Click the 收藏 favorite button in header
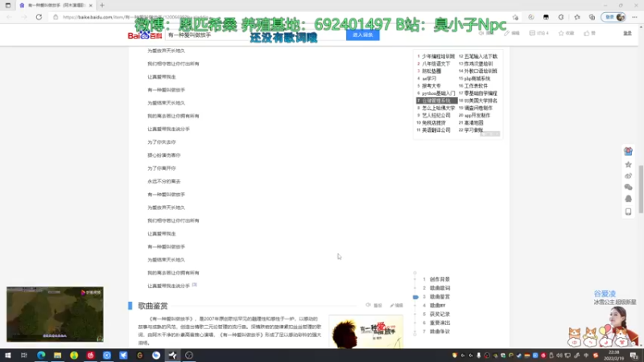Screen dimensions: 644x362 (566, 33)
